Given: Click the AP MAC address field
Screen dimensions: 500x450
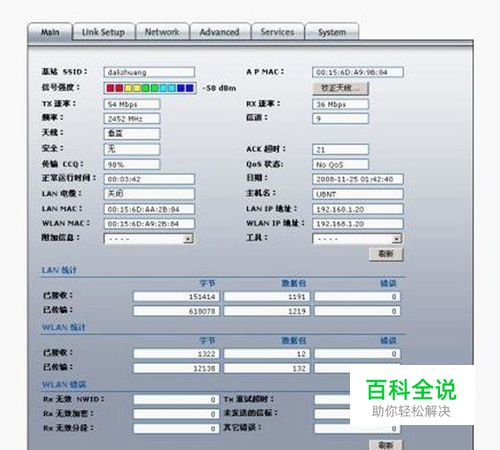Looking at the screenshot, I should [x=358, y=72].
